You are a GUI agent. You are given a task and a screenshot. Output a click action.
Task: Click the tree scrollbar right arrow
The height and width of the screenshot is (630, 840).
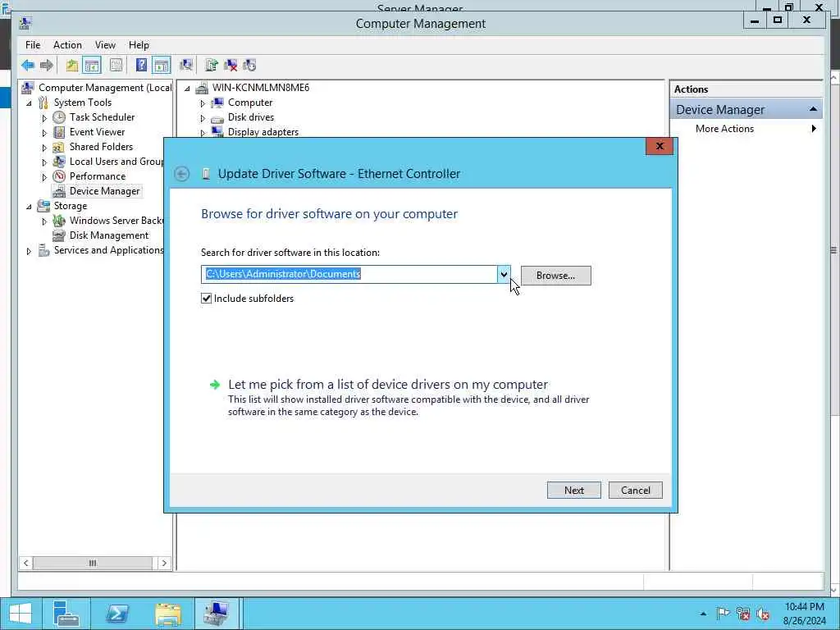click(x=164, y=563)
